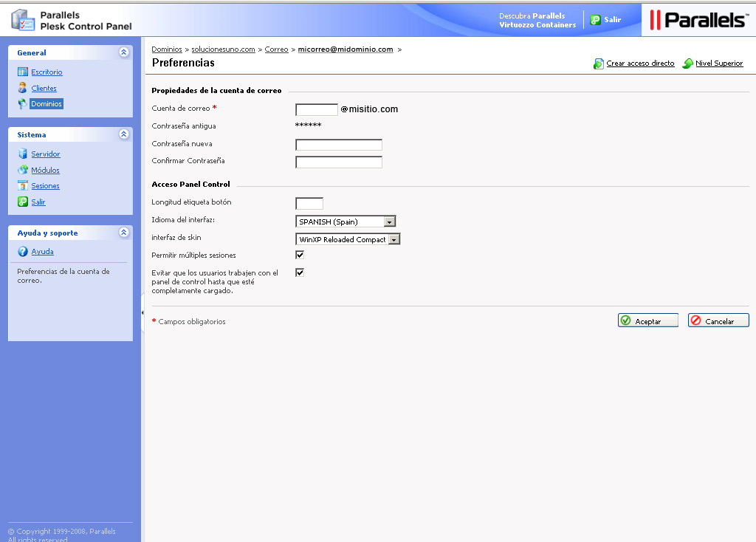Click the Parallels brand logo
Screen dimensions: 756x542
(698, 20)
